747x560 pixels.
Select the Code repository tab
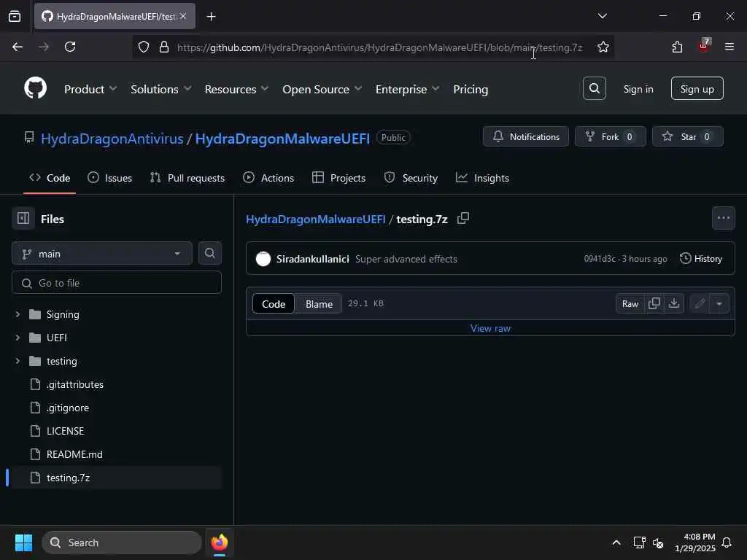(x=50, y=178)
